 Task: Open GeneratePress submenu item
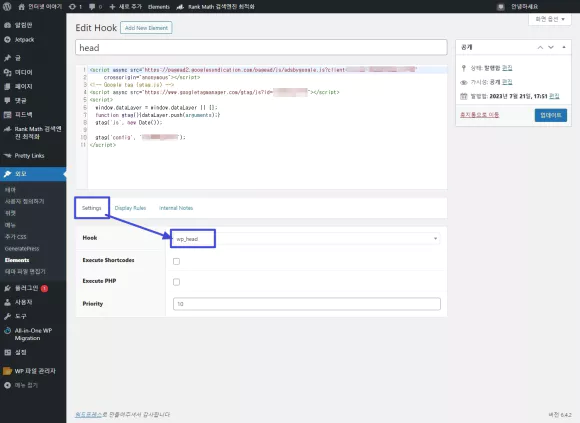coord(22,248)
